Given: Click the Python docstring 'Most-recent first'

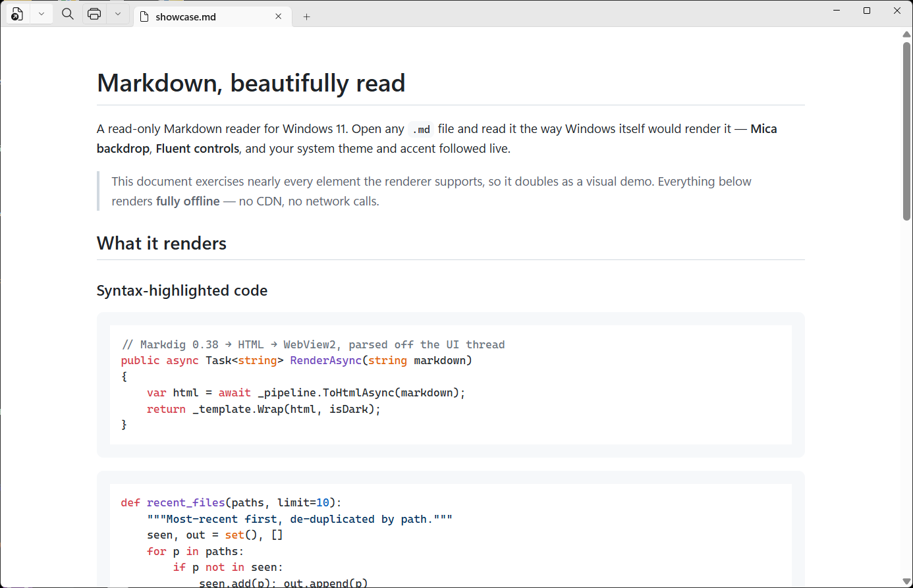Looking at the screenshot, I should pos(300,519).
